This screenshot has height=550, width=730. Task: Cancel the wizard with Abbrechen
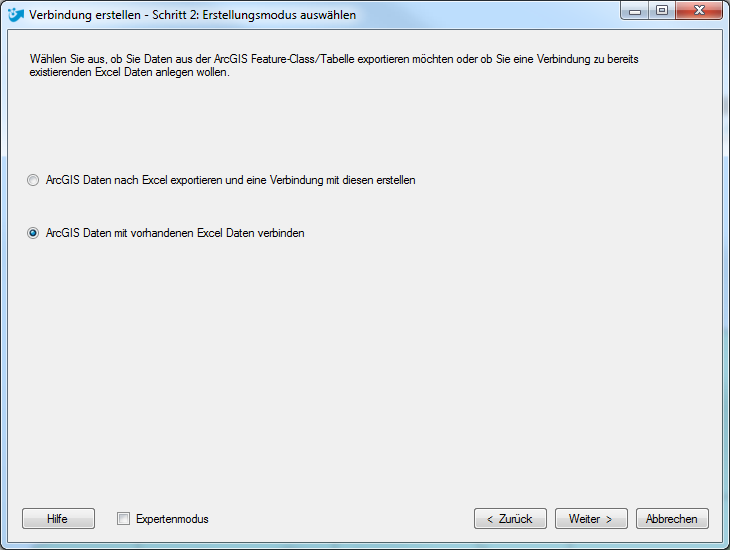(x=672, y=518)
